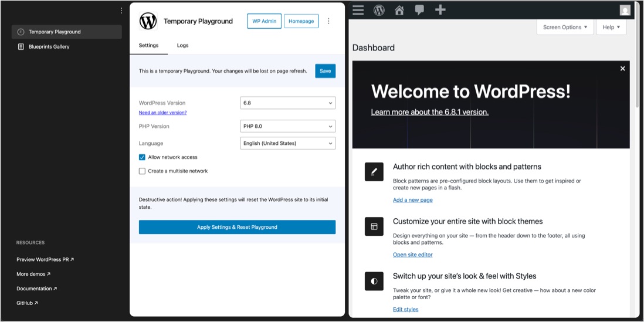Screen dimensions: 644x322
Task: Switch to the Logs tab
Action: tap(183, 46)
